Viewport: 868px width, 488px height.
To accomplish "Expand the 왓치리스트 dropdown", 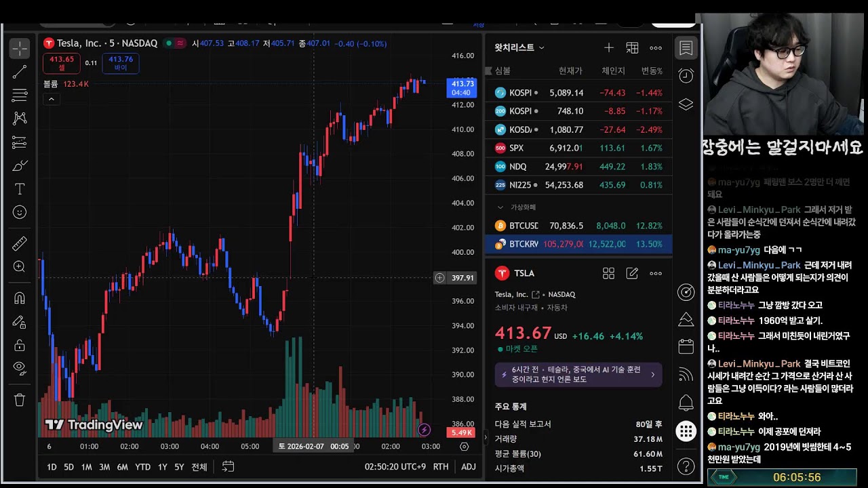I will point(519,47).
